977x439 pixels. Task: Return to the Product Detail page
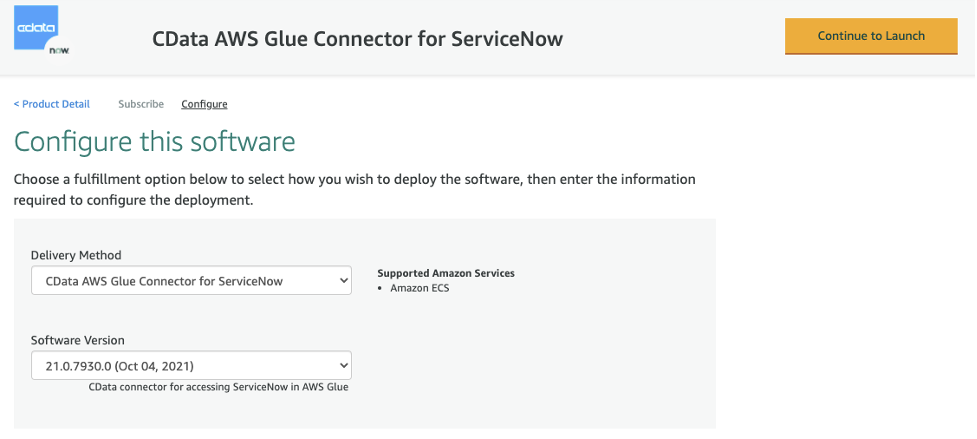click(52, 104)
